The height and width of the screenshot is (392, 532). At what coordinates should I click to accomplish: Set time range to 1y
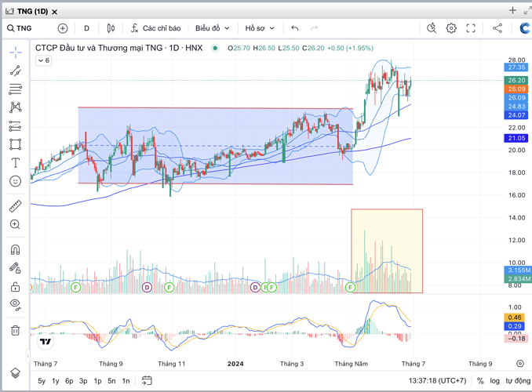[55, 381]
